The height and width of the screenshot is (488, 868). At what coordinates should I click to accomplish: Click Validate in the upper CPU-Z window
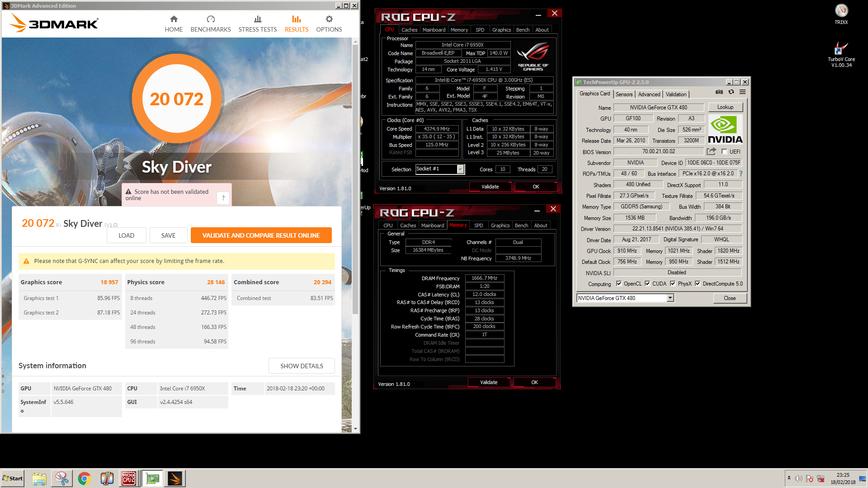point(490,187)
